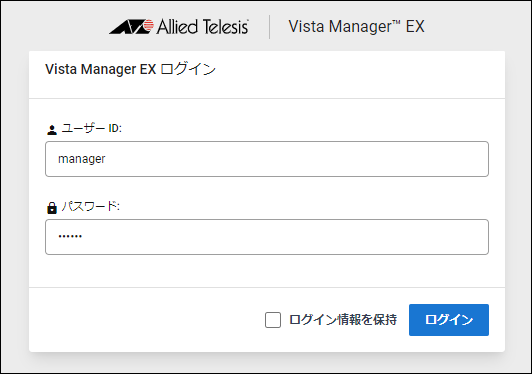This screenshot has height=374, width=532.
Task: Click the padlock icon beside パスワード
Action: [52, 208]
